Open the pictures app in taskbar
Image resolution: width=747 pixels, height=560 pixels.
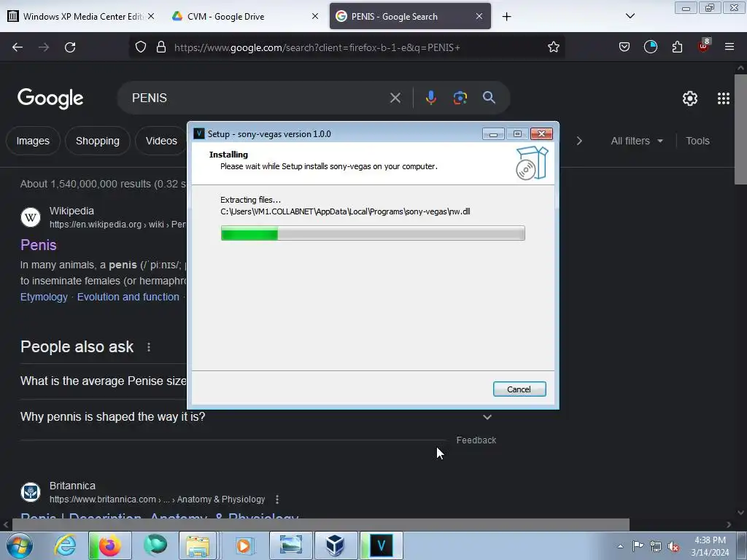point(290,545)
